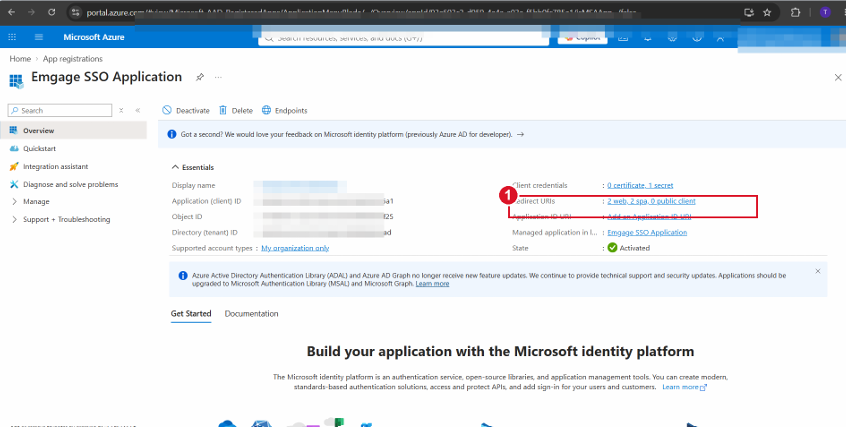Reload the page with the refresh icon

[51, 12]
